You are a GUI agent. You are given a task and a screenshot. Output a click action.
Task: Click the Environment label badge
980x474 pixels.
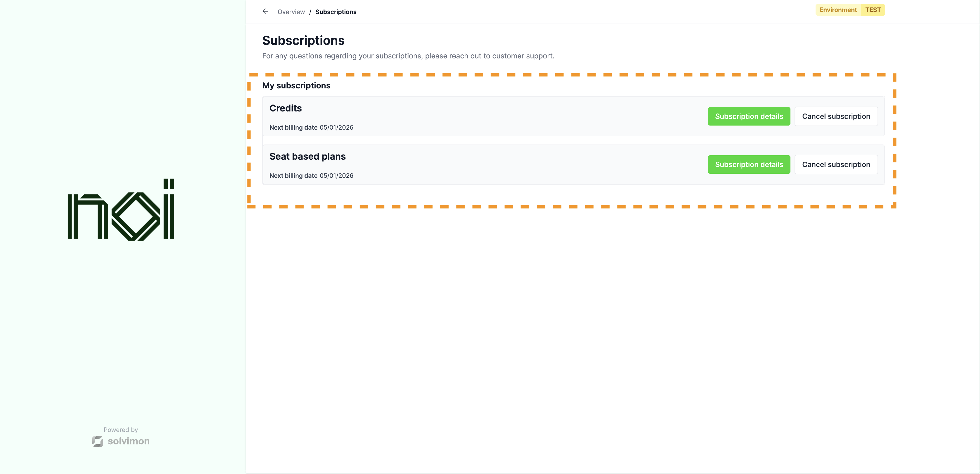[x=838, y=10]
